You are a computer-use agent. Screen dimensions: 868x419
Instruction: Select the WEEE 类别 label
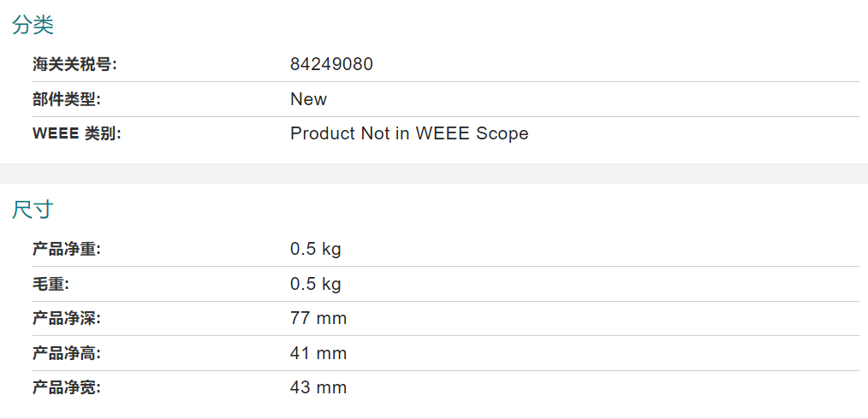click(x=77, y=133)
